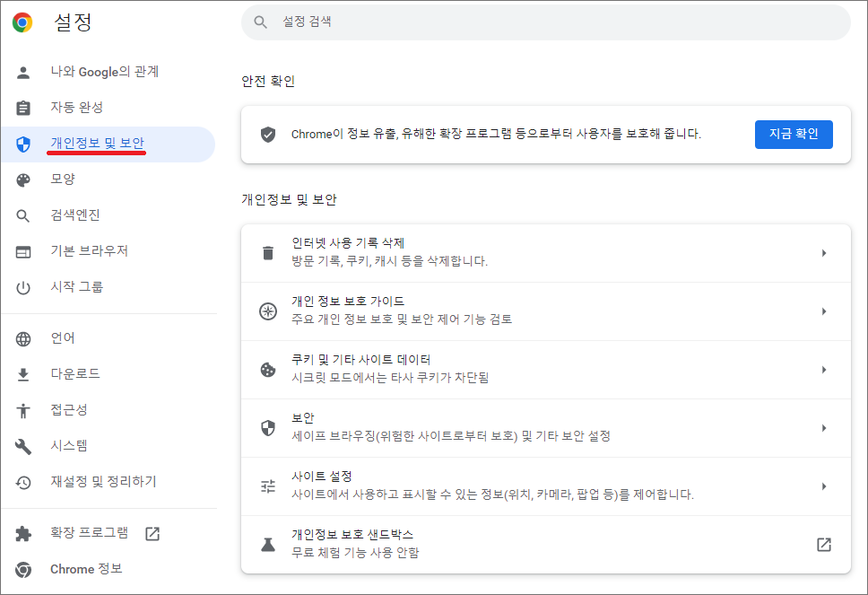
Task: Open the 검색엔진 settings section
Action: [x=108, y=216]
